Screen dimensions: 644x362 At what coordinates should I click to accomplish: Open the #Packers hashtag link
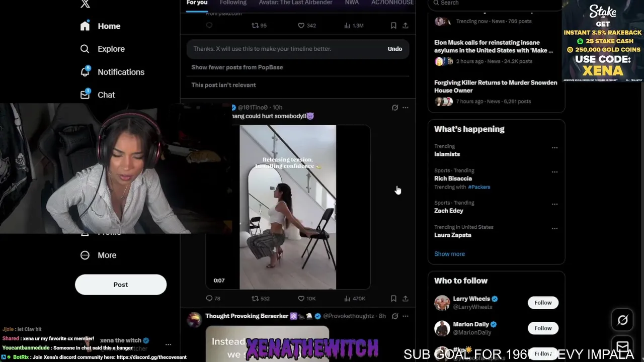(x=479, y=187)
